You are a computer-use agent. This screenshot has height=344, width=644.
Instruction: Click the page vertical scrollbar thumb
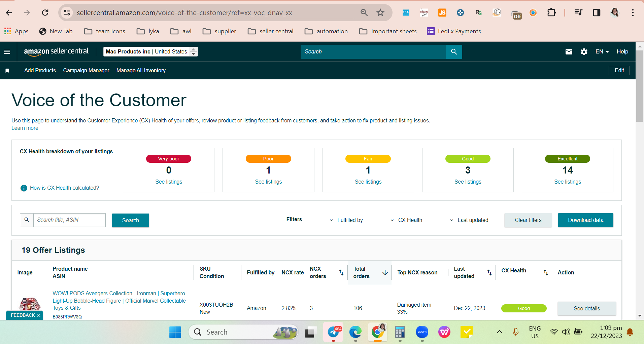click(640, 86)
